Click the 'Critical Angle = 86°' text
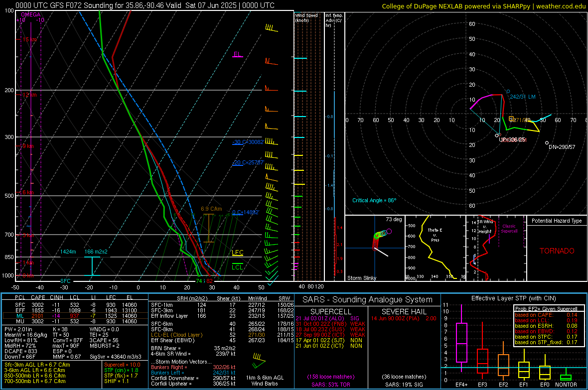Image resolution: width=588 pixels, height=390 pixels. point(374,200)
